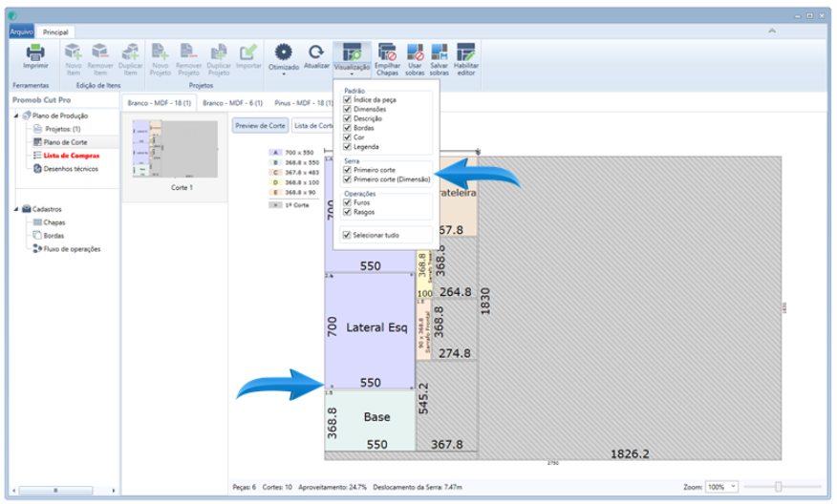This screenshot has height=504, width=837.
Task: Click the Empilhar Chapas icon
Action: (x=387, y=52)
